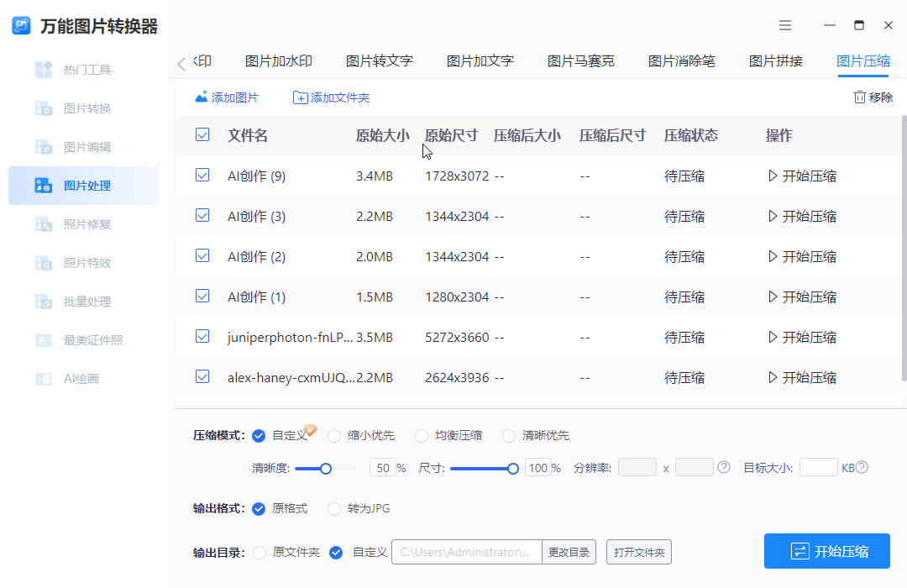907x588 pixels.
Task: Select the 缩小优先 compression mode
Action: point(334,436)
